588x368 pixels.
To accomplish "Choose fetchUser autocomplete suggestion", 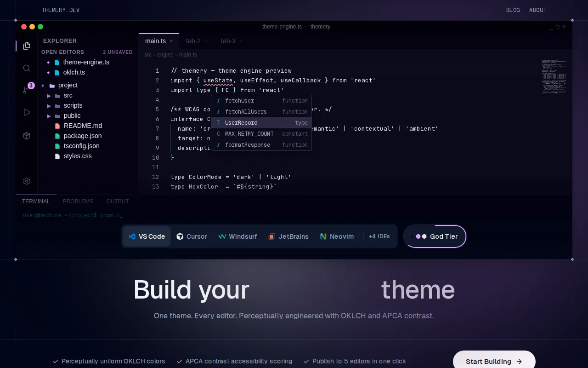I will (261, 101).
